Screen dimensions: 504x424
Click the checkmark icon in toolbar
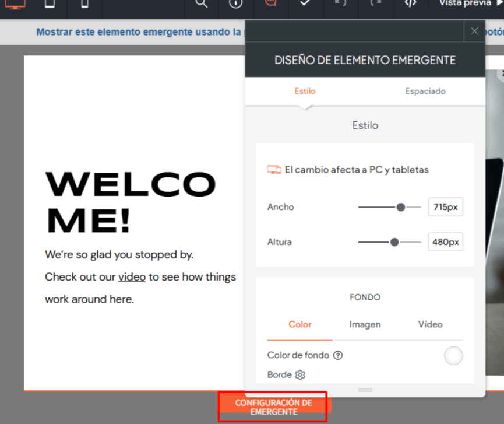305,3
